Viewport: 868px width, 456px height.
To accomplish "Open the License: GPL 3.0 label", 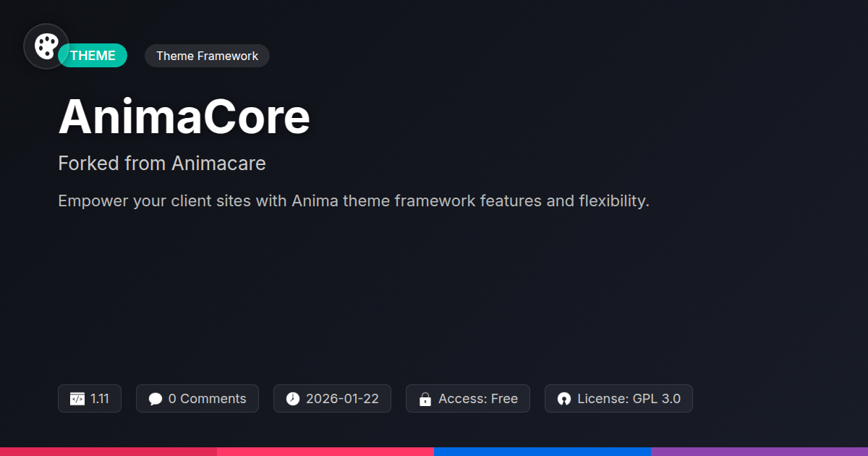I will tap(629, 399).
